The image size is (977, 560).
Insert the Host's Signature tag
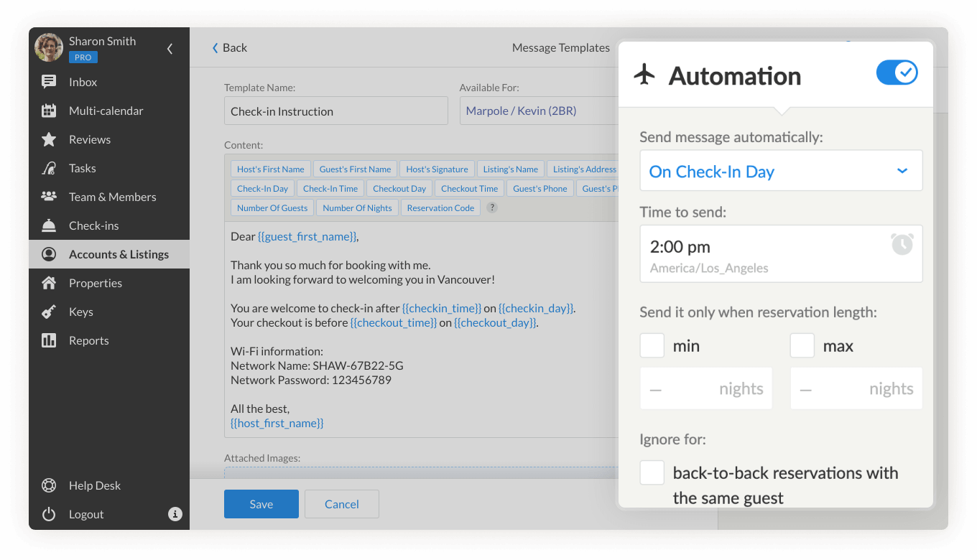coord(437,169)
